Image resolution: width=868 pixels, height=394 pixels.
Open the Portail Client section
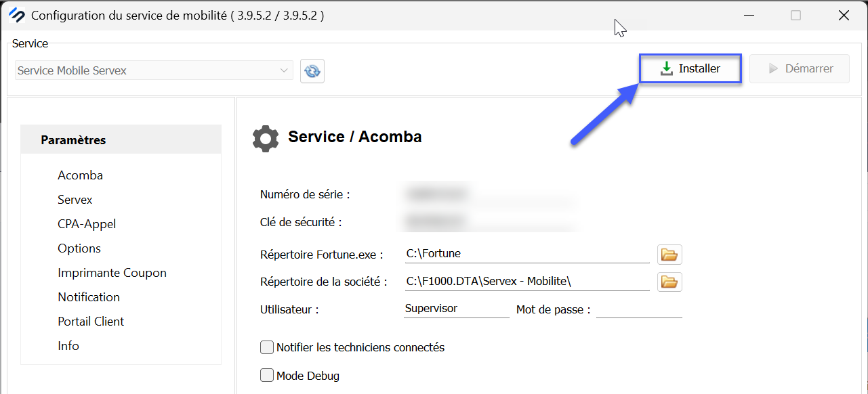(91, 322)
